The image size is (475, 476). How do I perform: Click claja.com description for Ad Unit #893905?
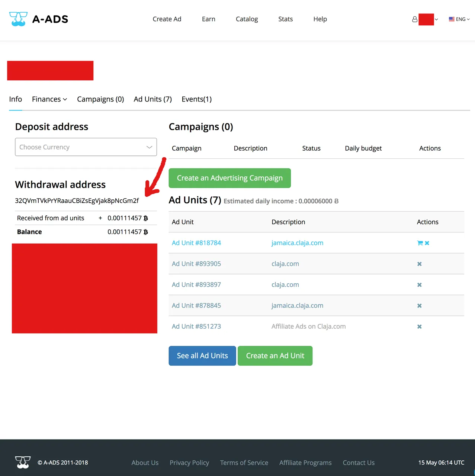pos(285,264)
